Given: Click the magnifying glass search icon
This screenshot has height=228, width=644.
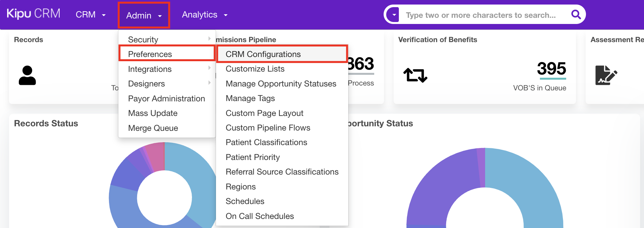Looking at the screenshot, I should (x=576, y=15).
